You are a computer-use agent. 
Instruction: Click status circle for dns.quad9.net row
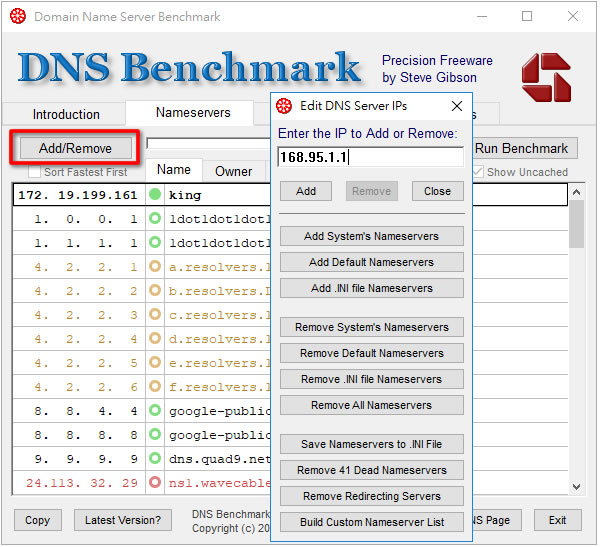click(155, 458)
